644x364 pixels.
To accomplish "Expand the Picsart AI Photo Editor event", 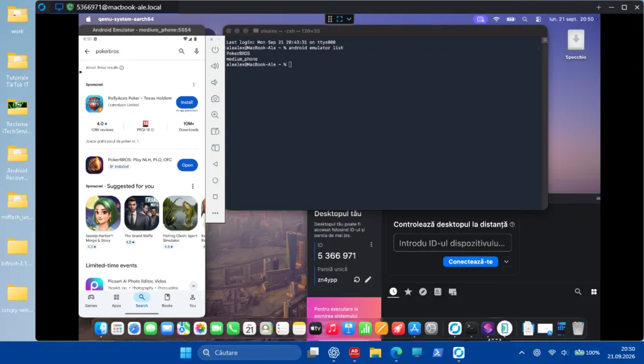I will (194, 285).
